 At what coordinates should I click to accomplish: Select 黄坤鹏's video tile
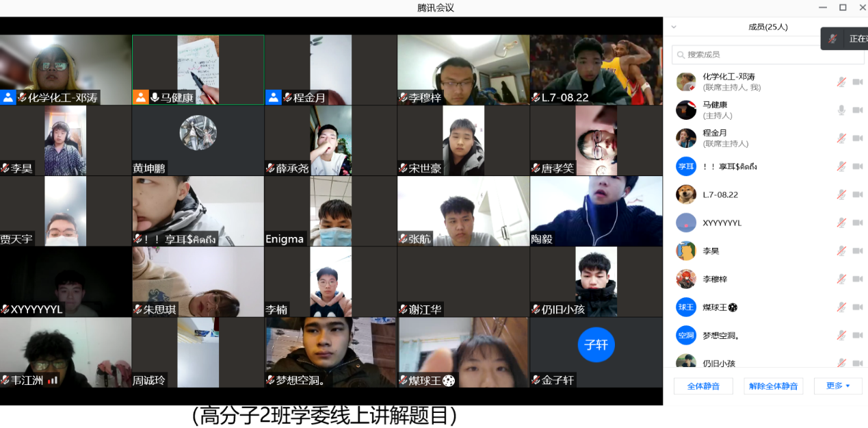coord(198,140)
